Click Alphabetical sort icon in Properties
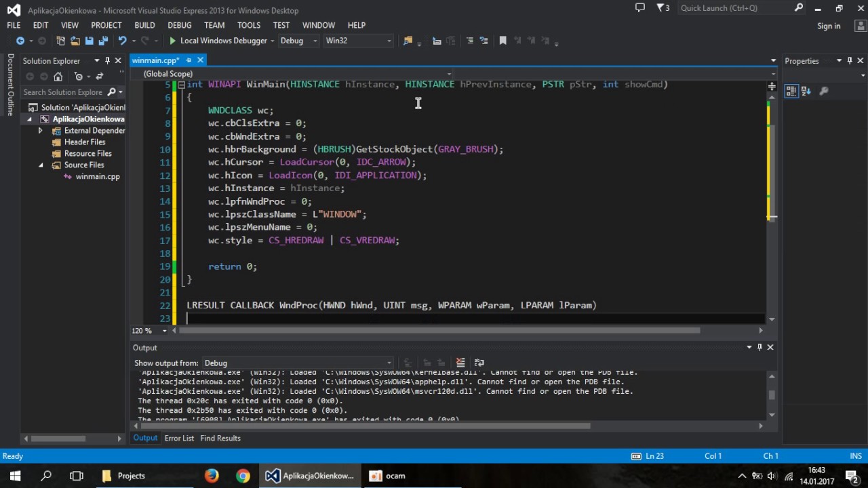This screenshot has width=868, height=488. coord(806,91)
